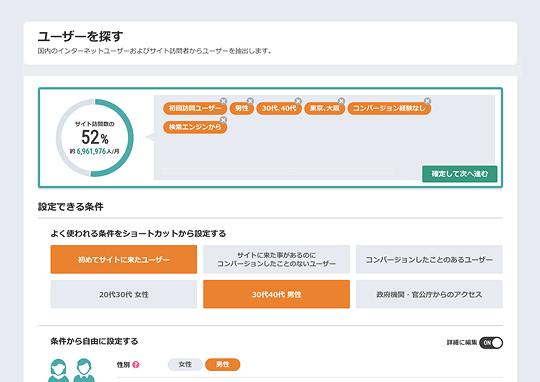The image size is (540, 382).
Task: Toggle the 初めてサイトに来たユーザー shortcut
Action: pyautogui.click(x=124, y=259)
